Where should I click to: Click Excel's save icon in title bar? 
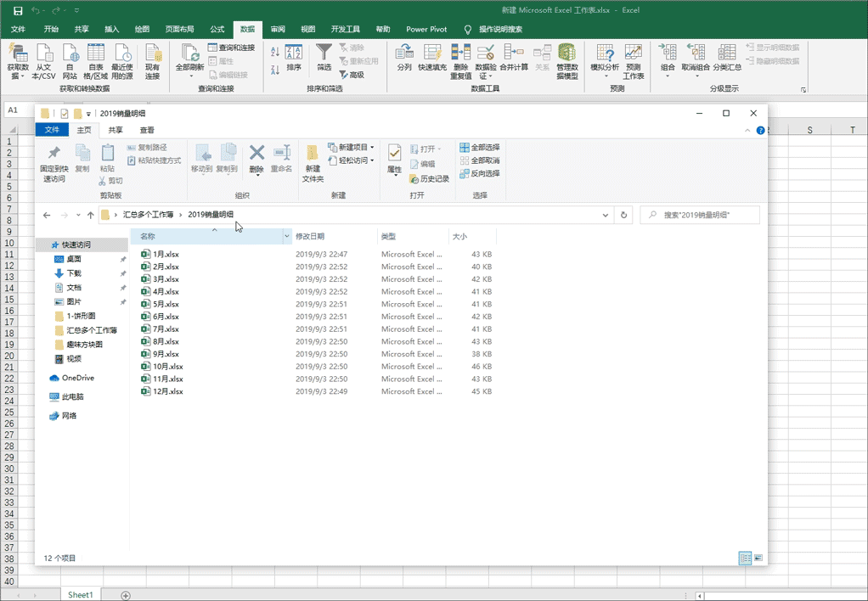coord(18,10)
